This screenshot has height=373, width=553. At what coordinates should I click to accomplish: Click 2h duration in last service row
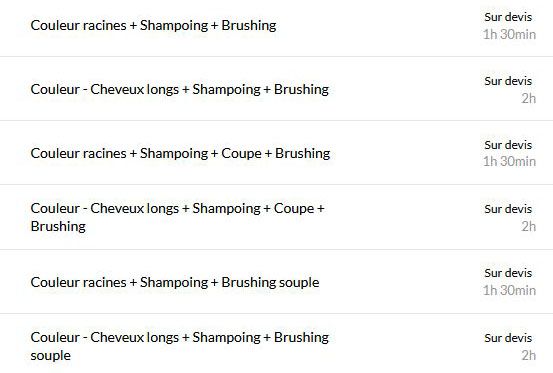click(x=529, y=355)
